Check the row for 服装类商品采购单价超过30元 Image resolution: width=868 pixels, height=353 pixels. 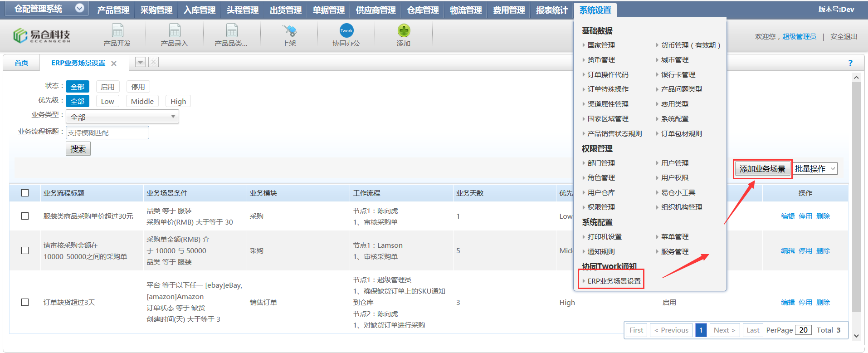coord(25,216)
